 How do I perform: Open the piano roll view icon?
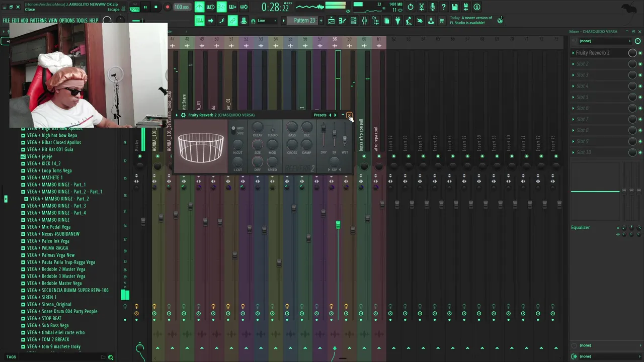point(343,21)
